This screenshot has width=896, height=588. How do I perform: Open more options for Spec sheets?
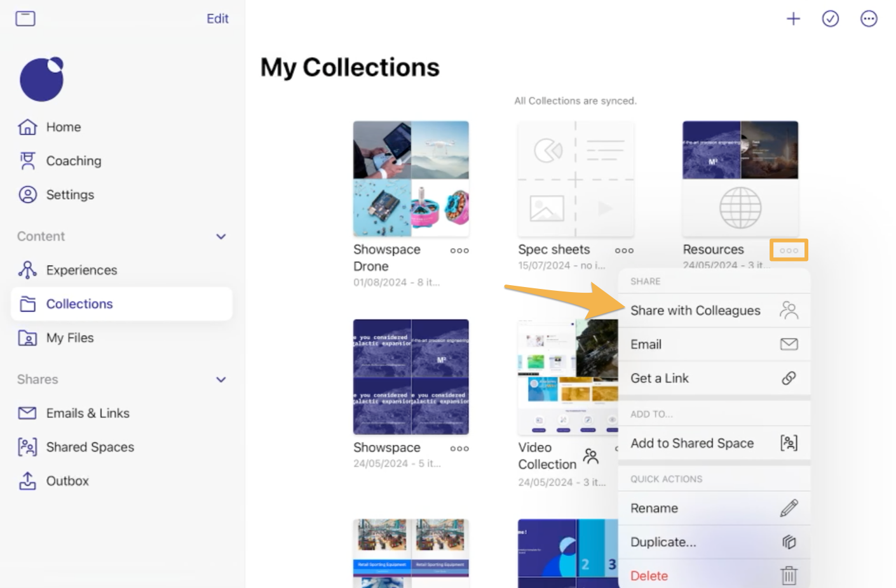pos(624,250)
